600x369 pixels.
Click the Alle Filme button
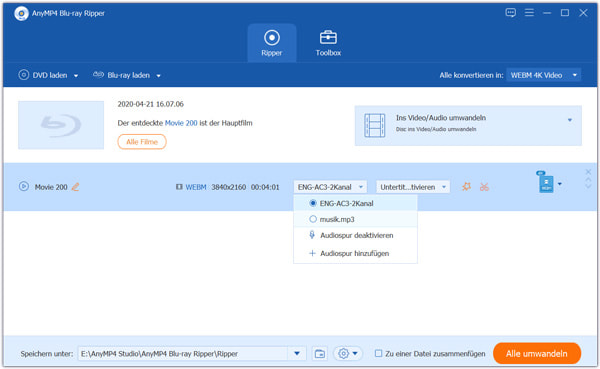142,142
